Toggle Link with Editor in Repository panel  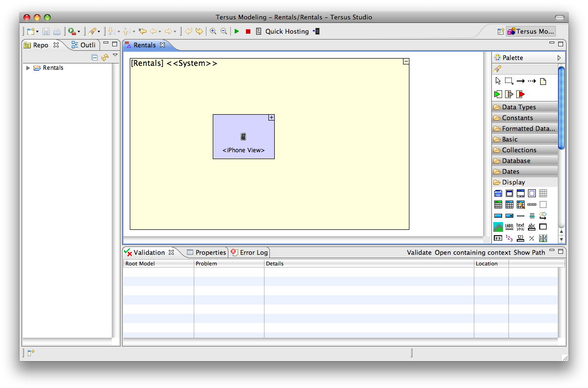(x=104, y=58)
